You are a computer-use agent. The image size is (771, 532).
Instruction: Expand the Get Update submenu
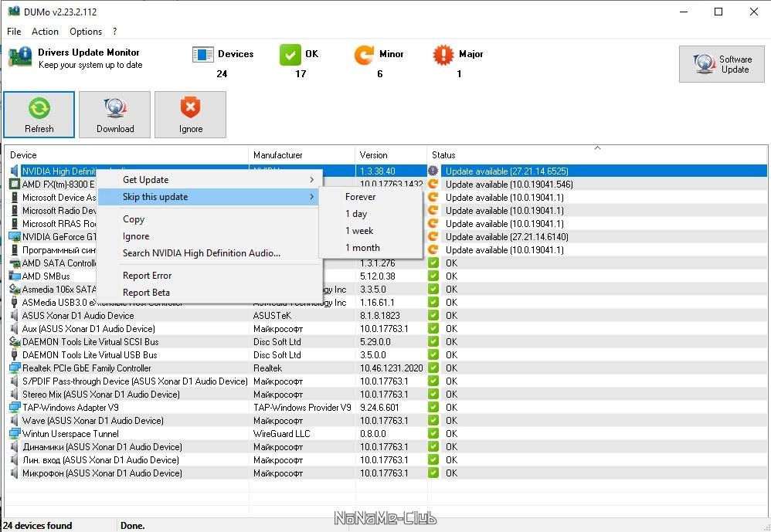[210, 180]
